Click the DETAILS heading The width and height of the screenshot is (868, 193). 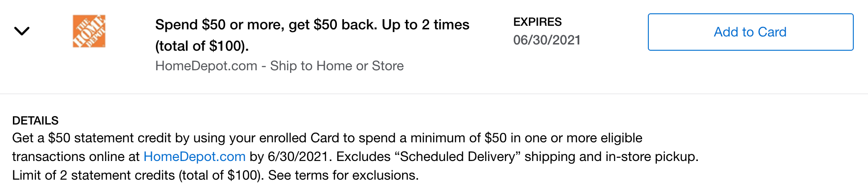point(35,121)
